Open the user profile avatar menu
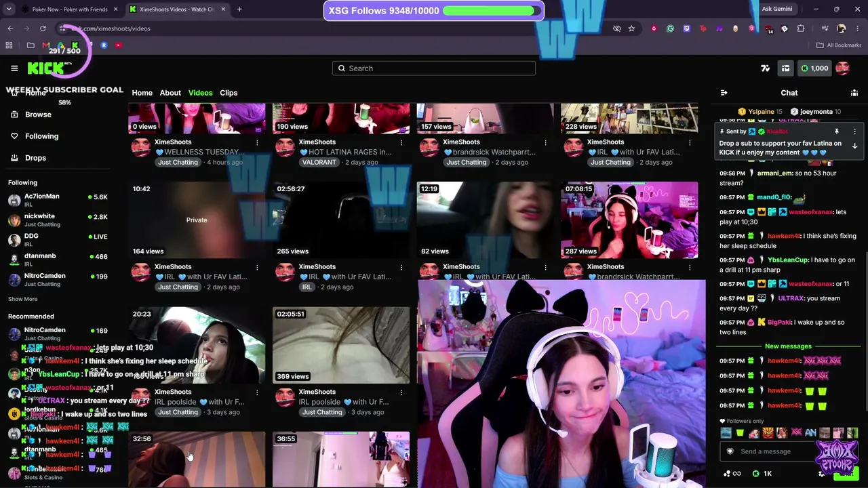The width and height of the screenshot is (868, 488). 843,68
